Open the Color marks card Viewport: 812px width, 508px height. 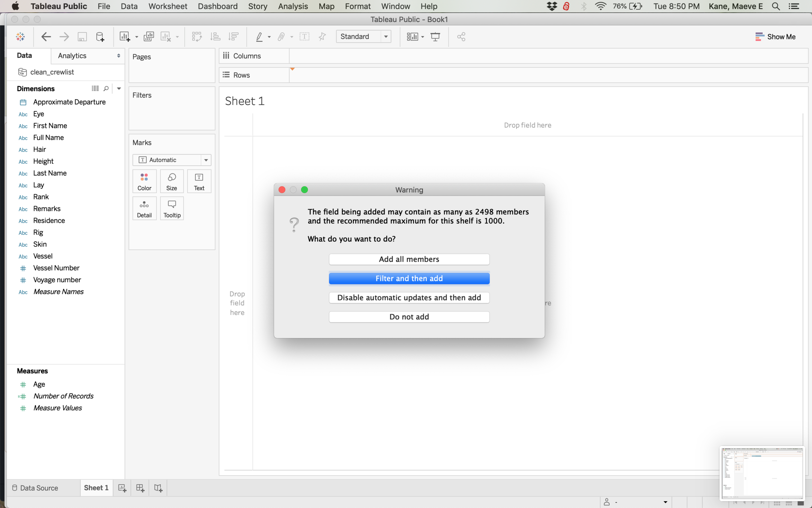(144, 181)
